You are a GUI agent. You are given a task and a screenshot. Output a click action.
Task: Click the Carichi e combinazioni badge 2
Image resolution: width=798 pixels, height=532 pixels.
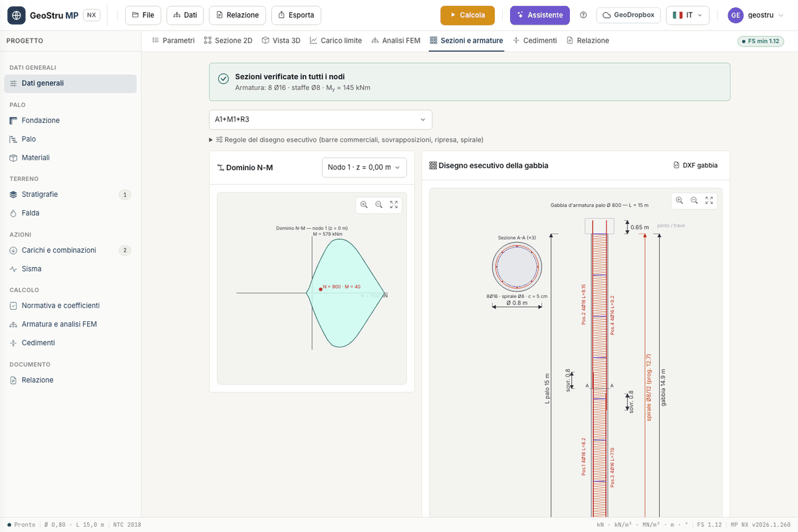click(x=124, y=251)
